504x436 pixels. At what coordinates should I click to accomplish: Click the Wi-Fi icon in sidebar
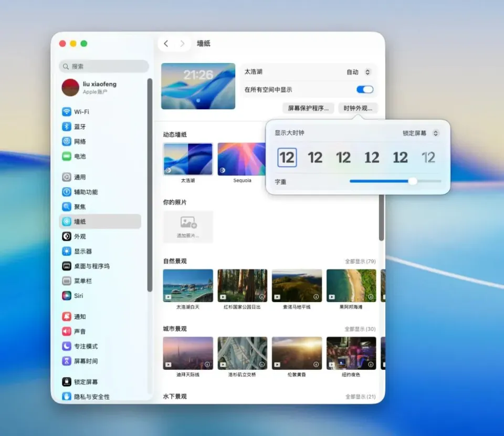[67, 112]
